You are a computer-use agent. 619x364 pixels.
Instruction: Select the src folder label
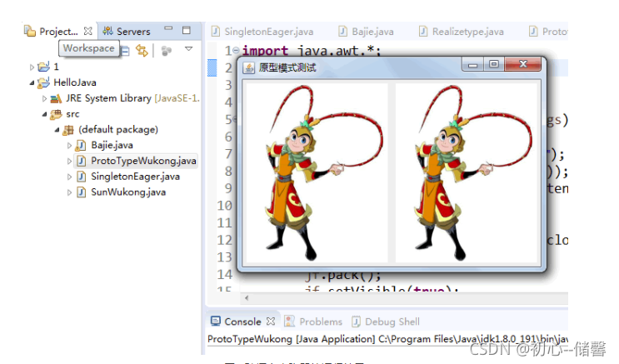(72, 114)
